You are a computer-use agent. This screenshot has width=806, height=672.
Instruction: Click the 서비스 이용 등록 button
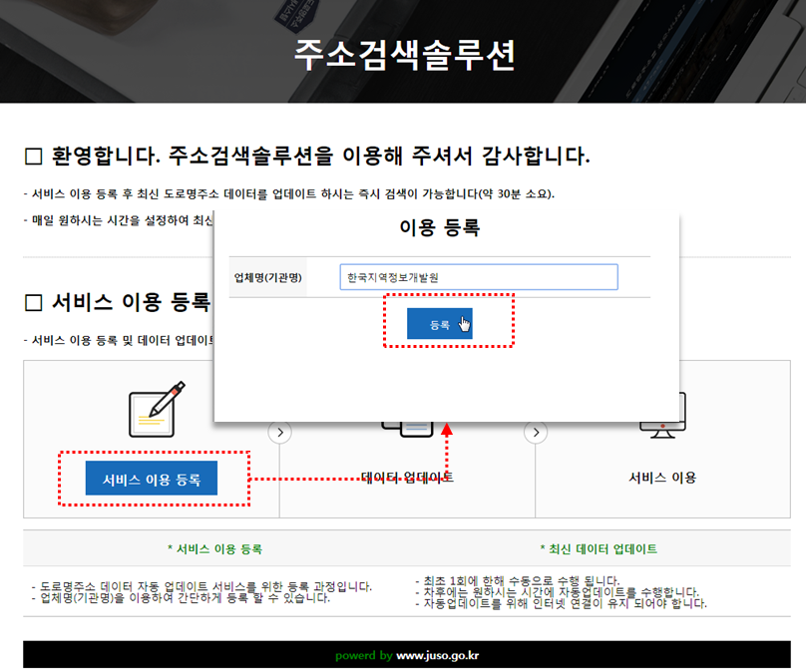pos(152,479)
